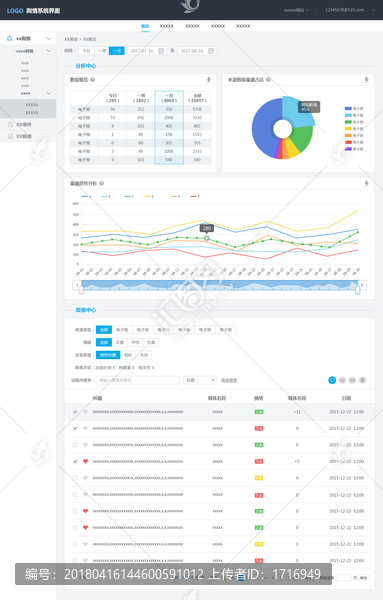Select the 今日 time range
The width and height of the screenshot is (383, 600).
coord(86,51)
